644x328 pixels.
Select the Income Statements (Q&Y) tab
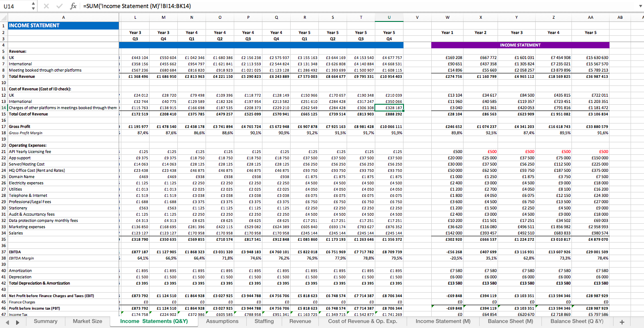tap(154, 321)
